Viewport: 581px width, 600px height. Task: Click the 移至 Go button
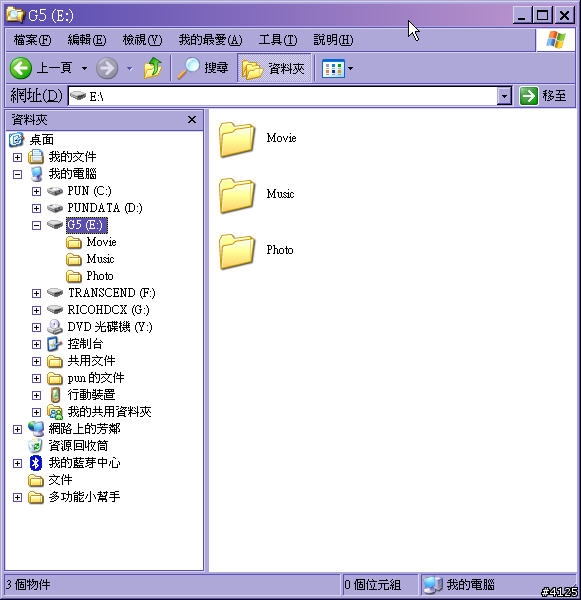543,96
